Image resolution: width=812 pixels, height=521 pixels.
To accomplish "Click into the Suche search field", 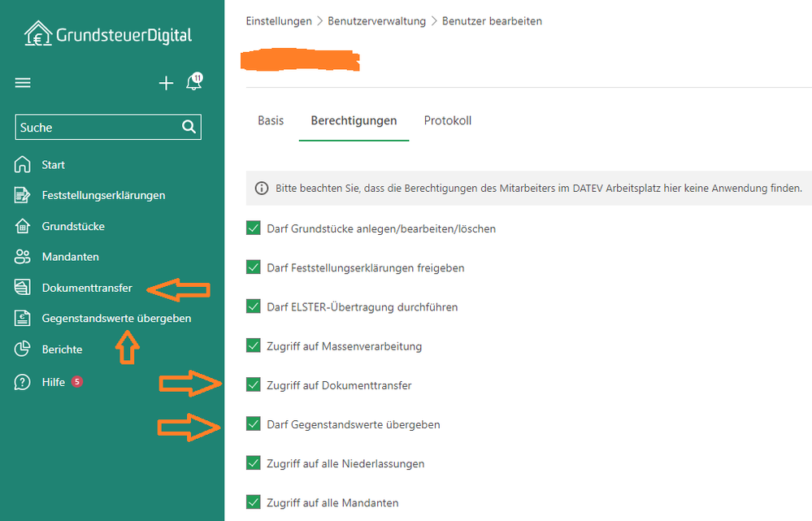I will [98, 127].
